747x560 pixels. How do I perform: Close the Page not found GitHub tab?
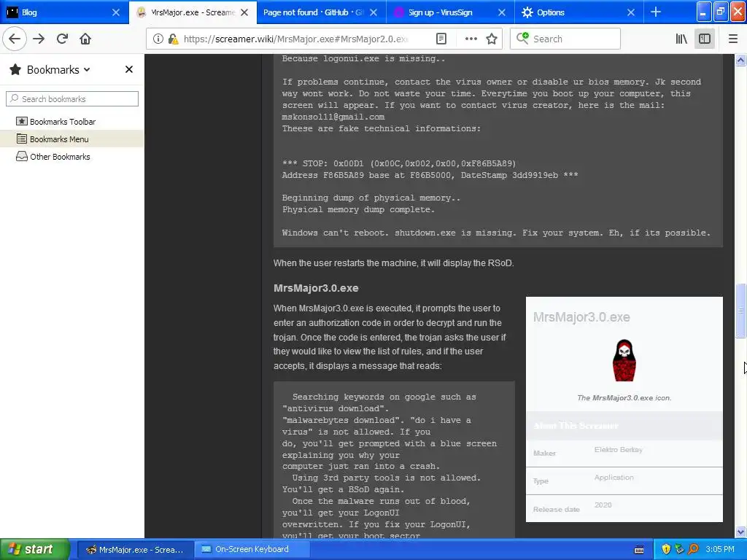pyautogui.click(x=373, y=12)
